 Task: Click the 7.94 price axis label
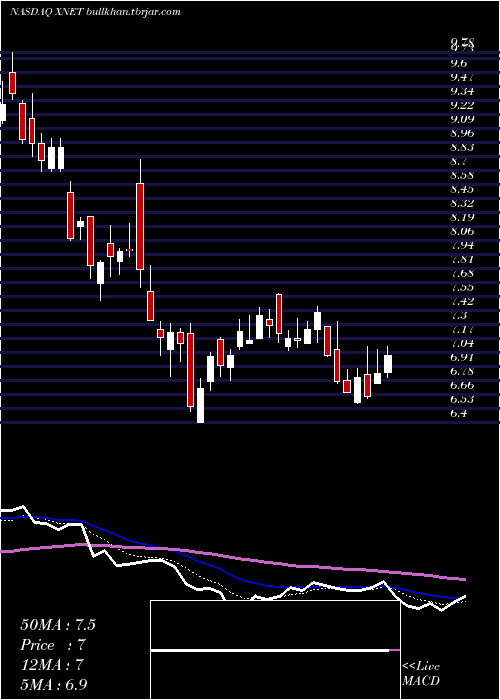tap(462, 245)
